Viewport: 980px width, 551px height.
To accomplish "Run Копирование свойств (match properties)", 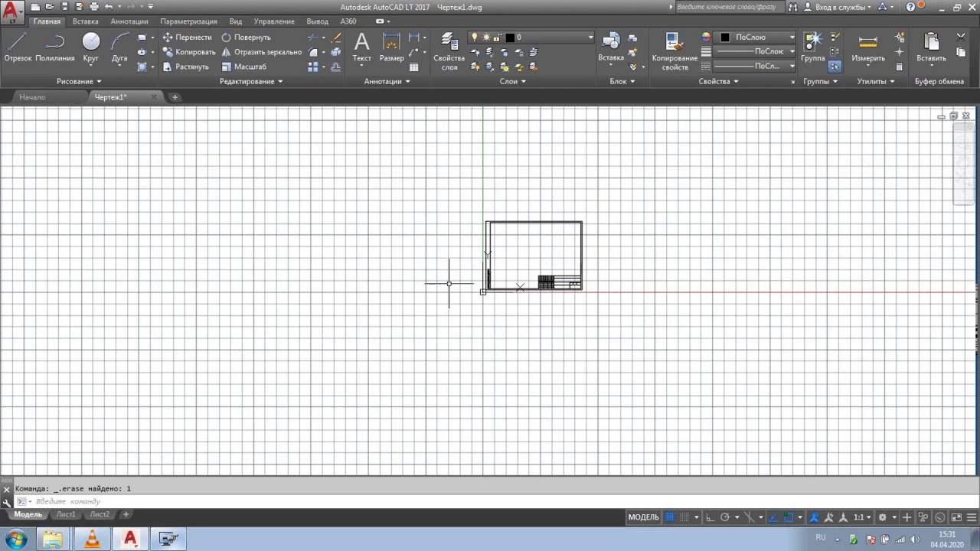I will coord(675,51).
